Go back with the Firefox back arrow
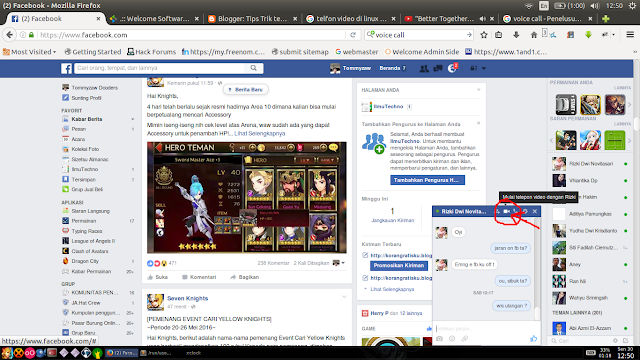This screenshot has width=640, height=360. (10, 35)
